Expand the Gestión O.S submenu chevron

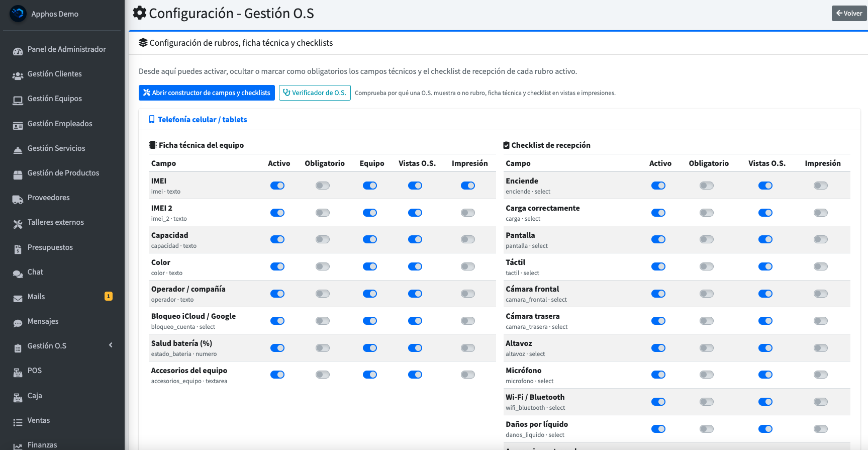111,345
